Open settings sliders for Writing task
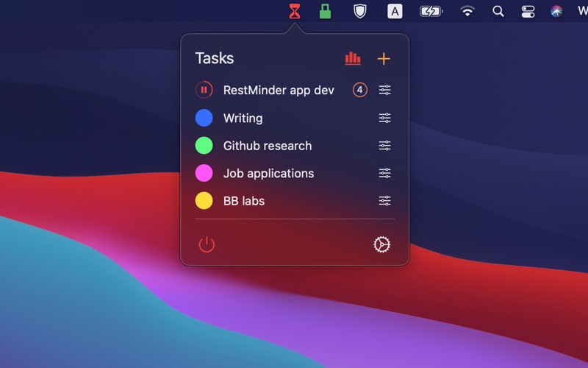 coord(384,118)
